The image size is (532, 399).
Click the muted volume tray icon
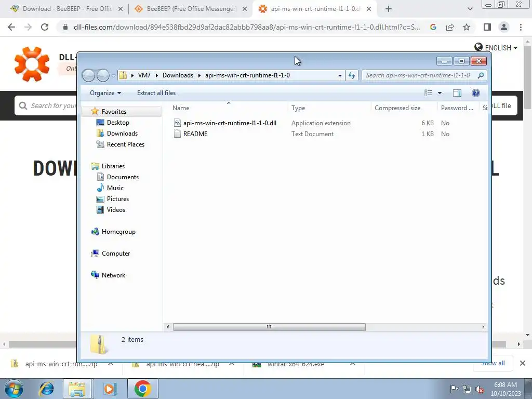(x=480, y=389)
